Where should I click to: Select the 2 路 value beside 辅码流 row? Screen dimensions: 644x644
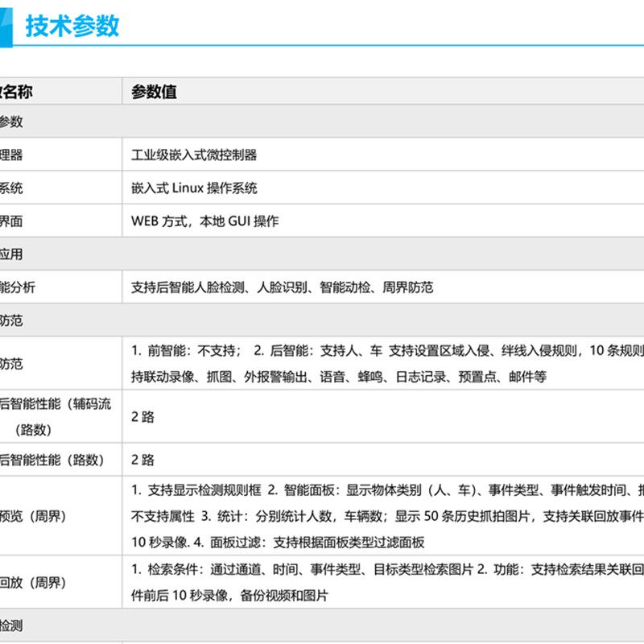[x=142, y=417]
